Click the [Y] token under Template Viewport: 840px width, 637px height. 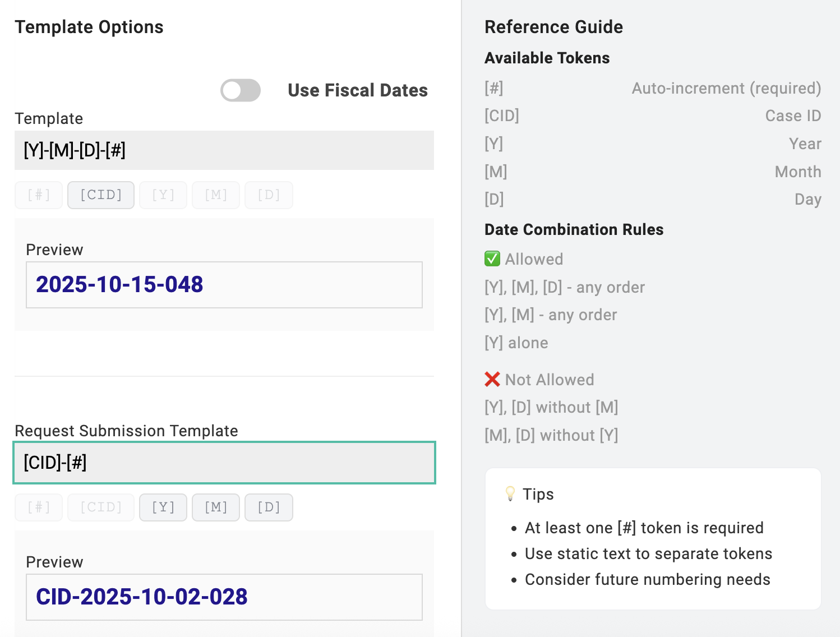pyautogui.click(x=163, y=195)
